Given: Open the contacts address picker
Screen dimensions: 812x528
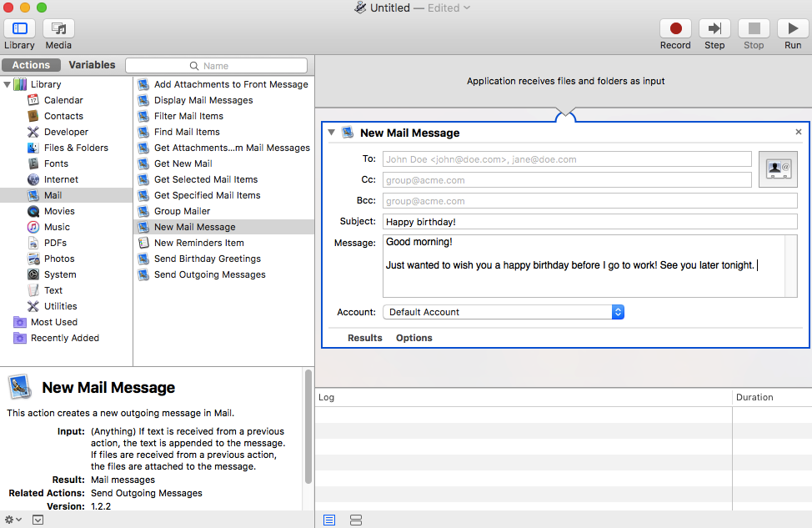Looking at the screenshot, I should [x=778, y=169].
